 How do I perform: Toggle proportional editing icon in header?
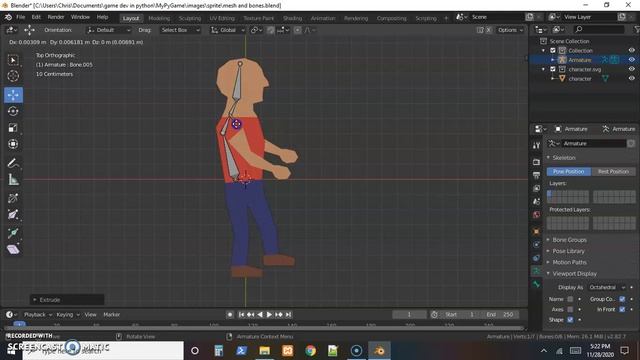[298, 30]
